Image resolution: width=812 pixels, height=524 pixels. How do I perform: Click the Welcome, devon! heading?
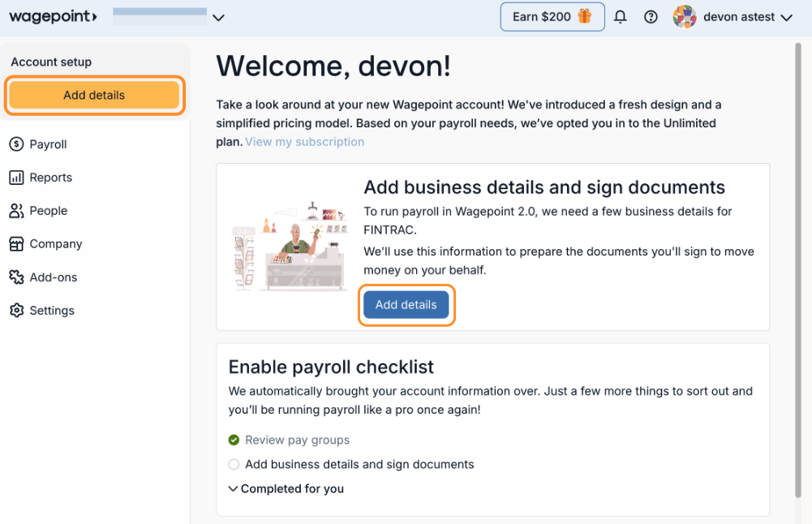(x=333, y=67)
